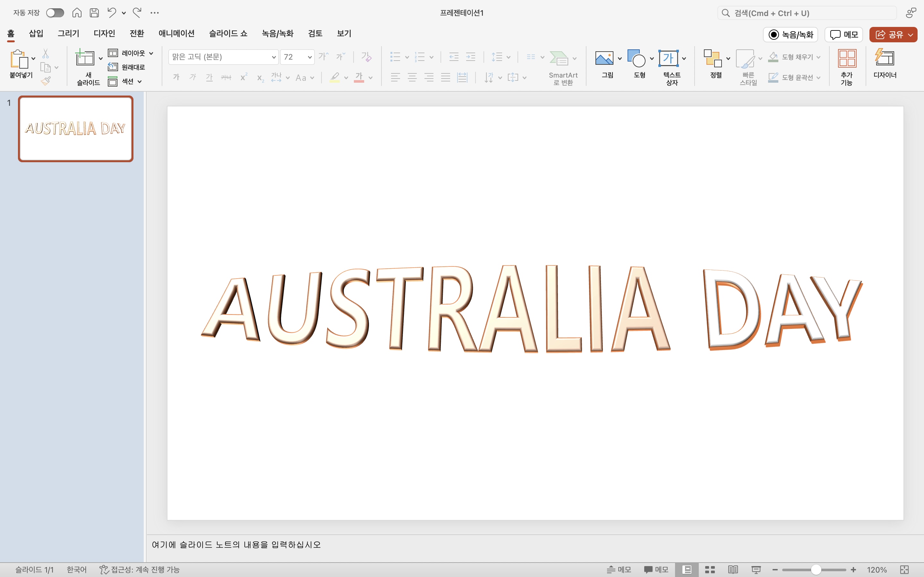Start recording with 녹음/녹화 button
Image resolution: width=924 pixels, height=577 pixels.
[x=790, y=34]
